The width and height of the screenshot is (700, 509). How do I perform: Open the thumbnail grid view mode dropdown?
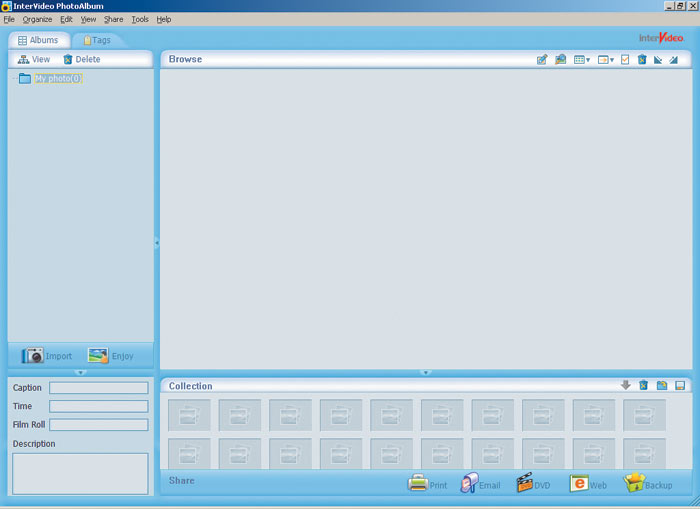coord(582,59)
